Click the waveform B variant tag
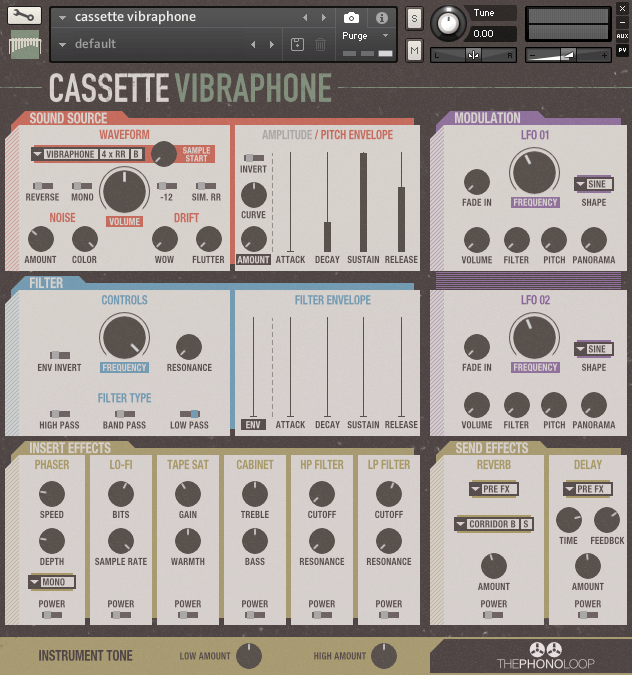This screenshot has height=675, width=632. [x=136, y=154]
